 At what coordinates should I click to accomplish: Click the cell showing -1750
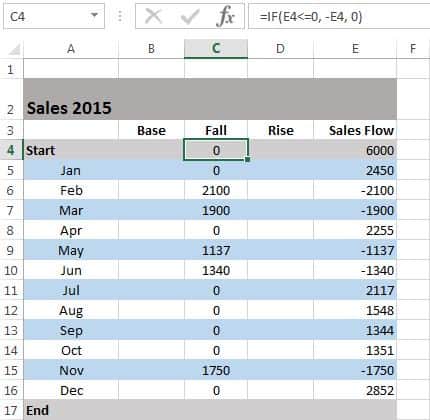click(x=355, y=370)
